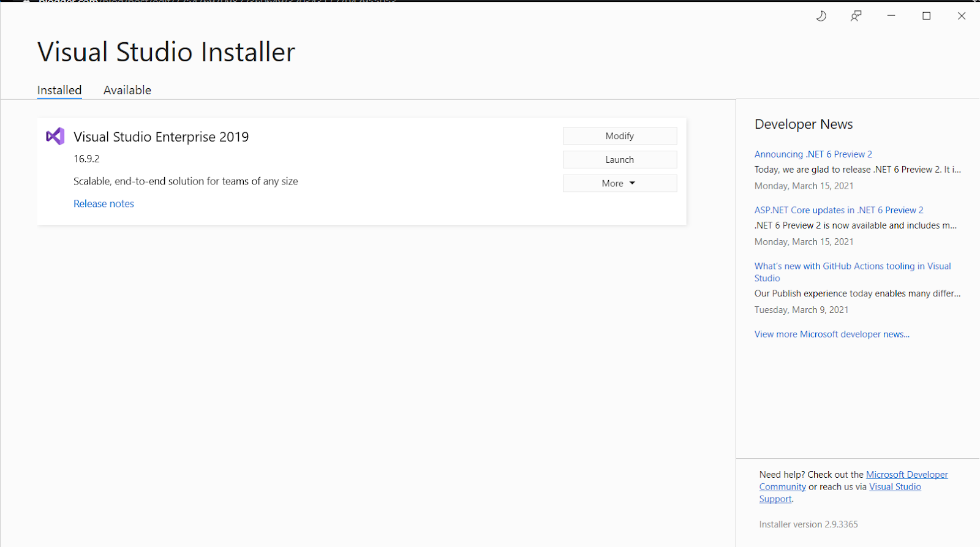This screenshot has height=547, width=980.
Task: Click the Visual Studio Installer heading
Action: [166, 52]
